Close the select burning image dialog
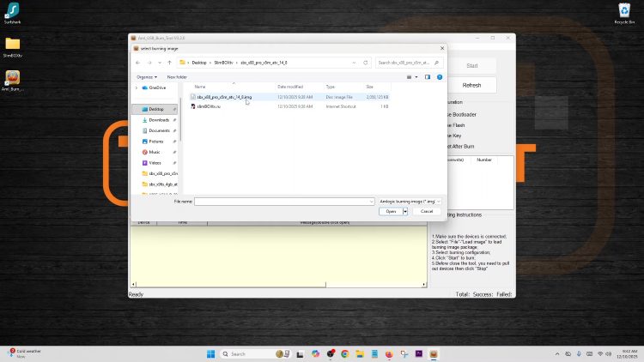Screen dimensions: 644x362 coord(442,48)
